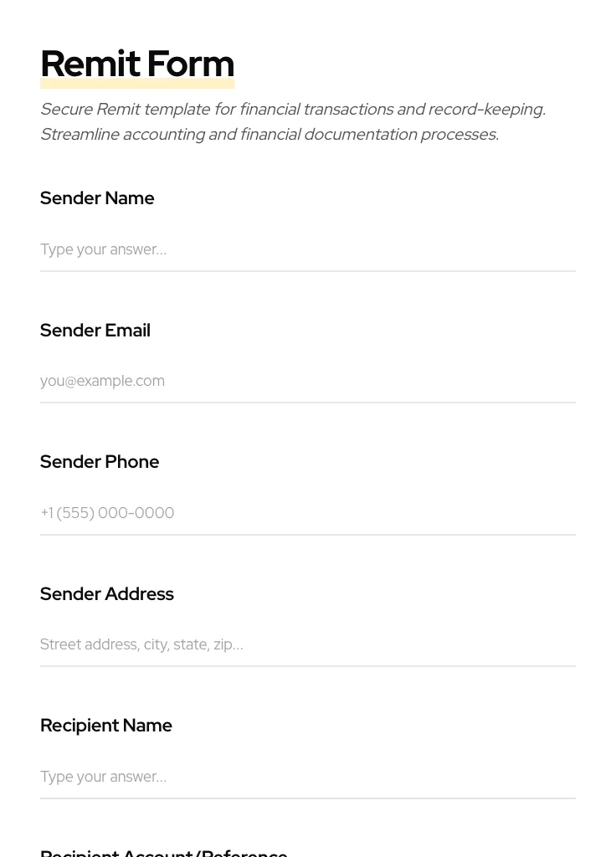Click the word Form in the heading
This screenshot has width=616, height=857.
pyautogui.click(x=190, y=64)
